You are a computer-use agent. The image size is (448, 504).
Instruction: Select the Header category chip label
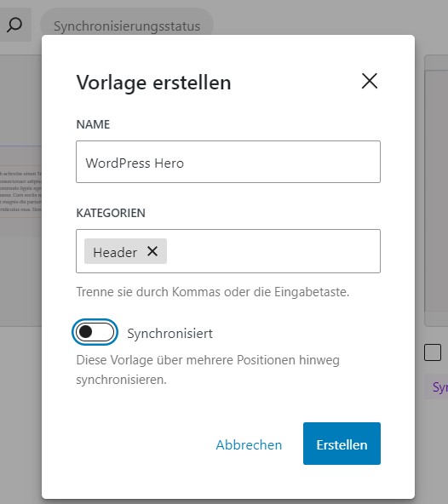pyautogui.click(x=115, y=252)
